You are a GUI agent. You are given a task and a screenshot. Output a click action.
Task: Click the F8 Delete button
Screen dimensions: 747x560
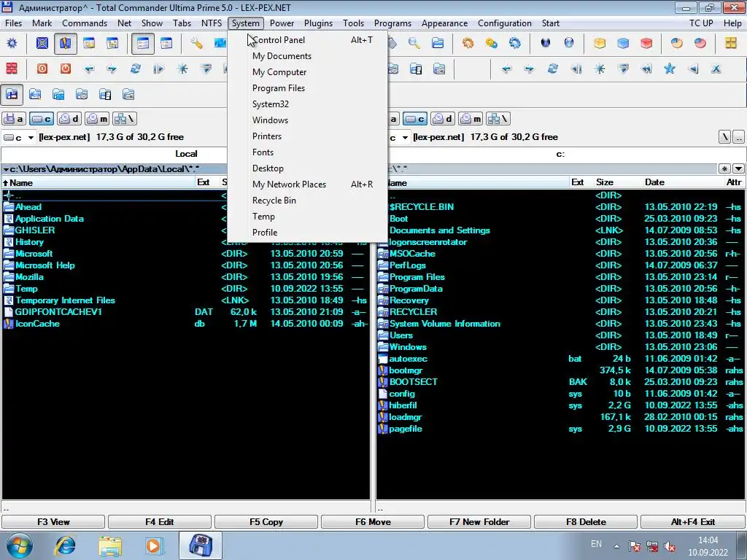586,522
